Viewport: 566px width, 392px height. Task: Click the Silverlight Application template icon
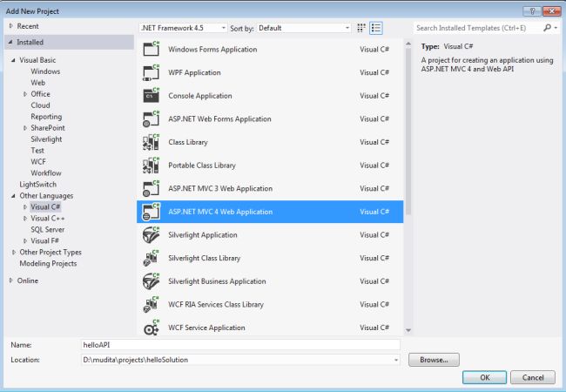pos(152,234)
